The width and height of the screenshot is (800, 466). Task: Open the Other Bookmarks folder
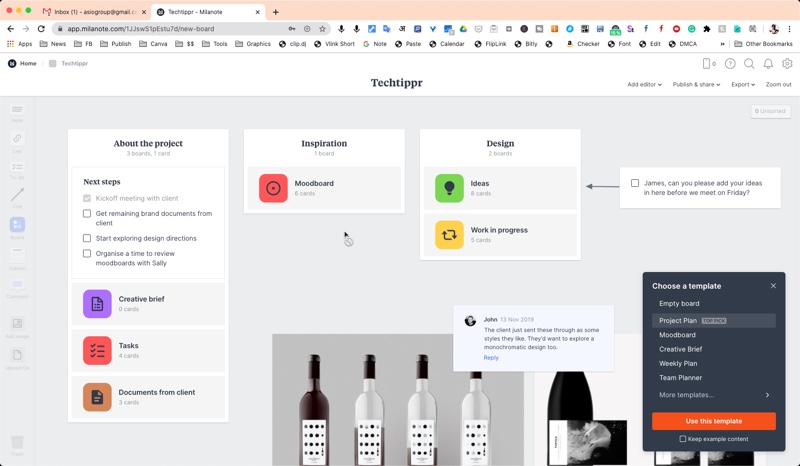point(763,44)
